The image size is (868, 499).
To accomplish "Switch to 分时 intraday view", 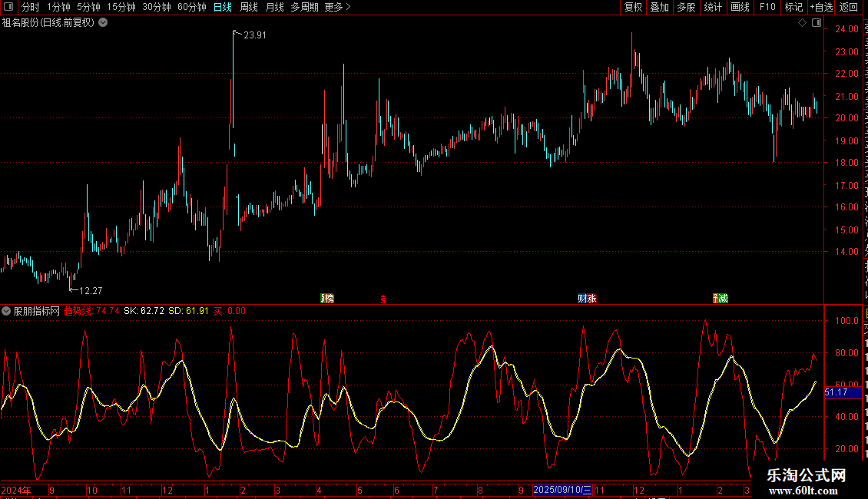I will (31, 7).
